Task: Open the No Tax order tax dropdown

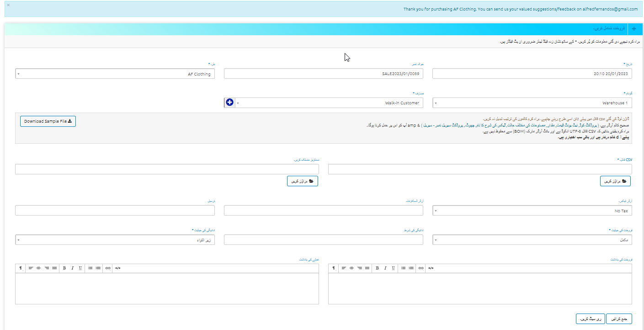Action: click(532, 211)
